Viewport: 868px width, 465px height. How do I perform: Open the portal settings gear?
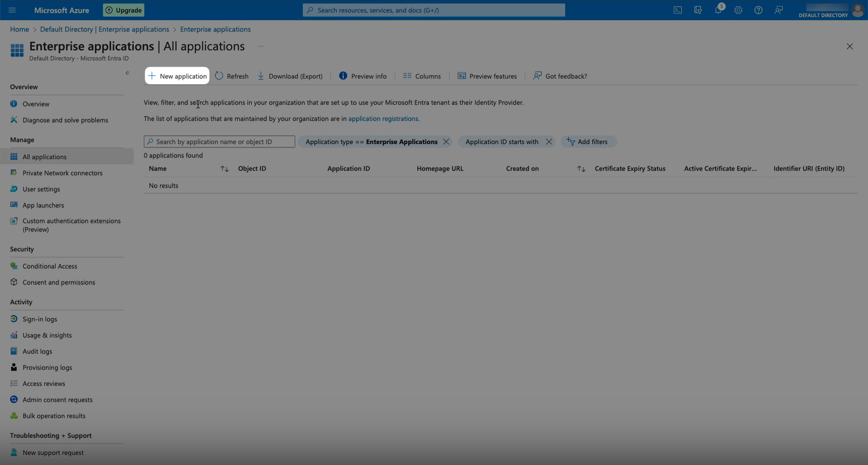[x=738, y=10]
